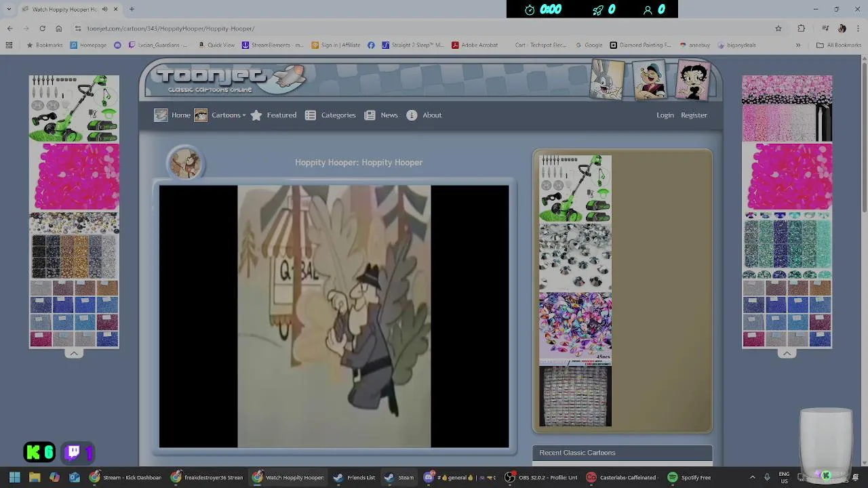The width and height of the screenshot is (868, 488).
Task: Open the Chrome profile avatar
Action: pyautogui.click(x=842, y=28)
